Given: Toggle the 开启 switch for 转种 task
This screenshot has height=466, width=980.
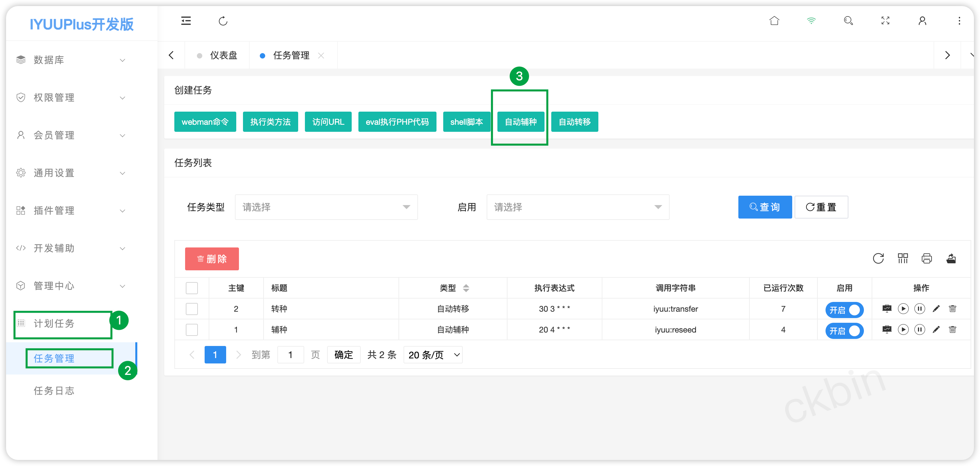Looking at the screenshot, I should [844, 310].
